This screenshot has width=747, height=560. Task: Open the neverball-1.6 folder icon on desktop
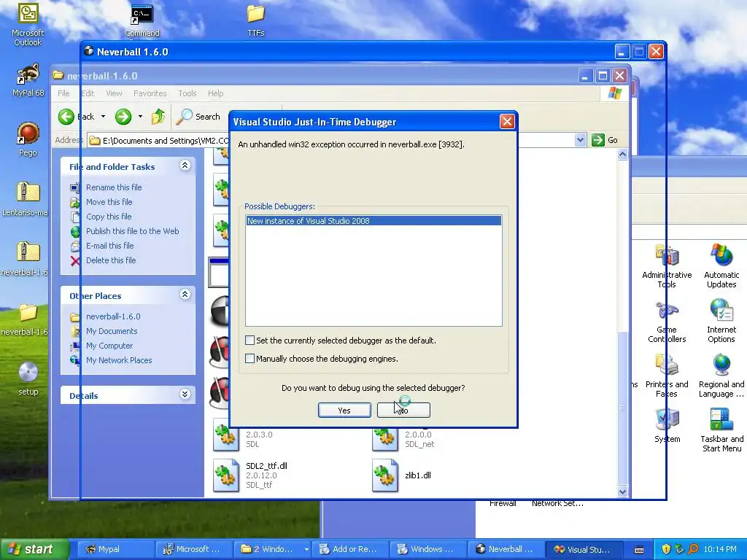point(27,318)
